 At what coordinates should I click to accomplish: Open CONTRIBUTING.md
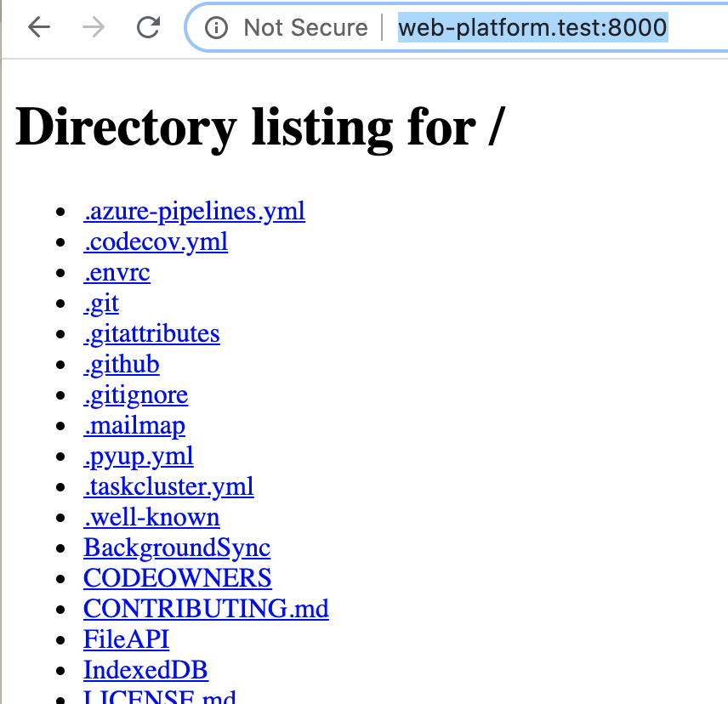[x=206, y=609]
